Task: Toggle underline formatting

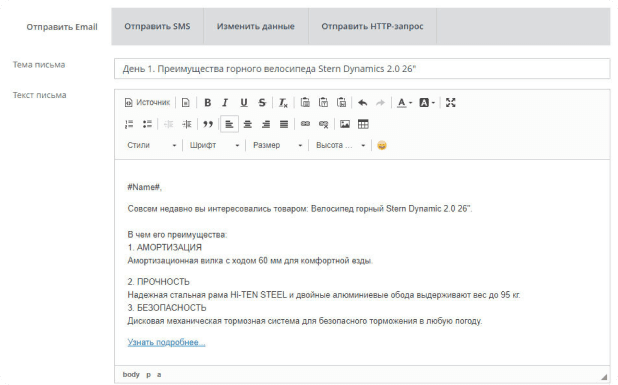Action: 244,103
